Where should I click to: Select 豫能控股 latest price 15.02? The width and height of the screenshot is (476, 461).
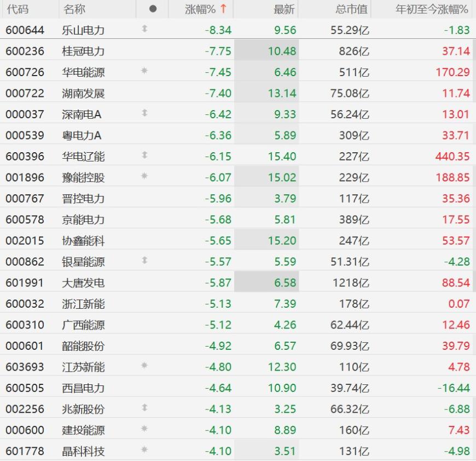point(282,177)
